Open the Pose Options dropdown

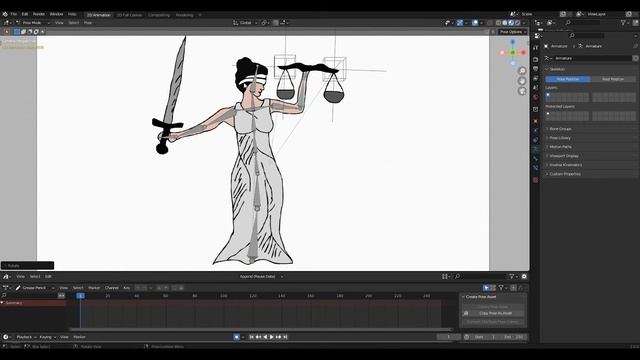point(513,32)
